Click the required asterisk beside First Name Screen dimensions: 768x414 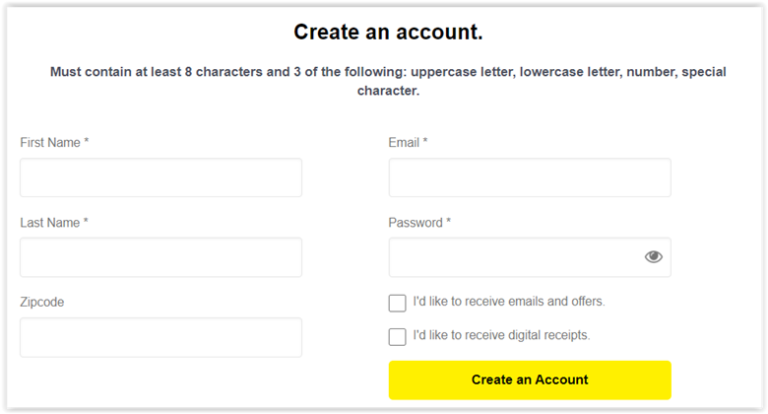click(86, 143)
